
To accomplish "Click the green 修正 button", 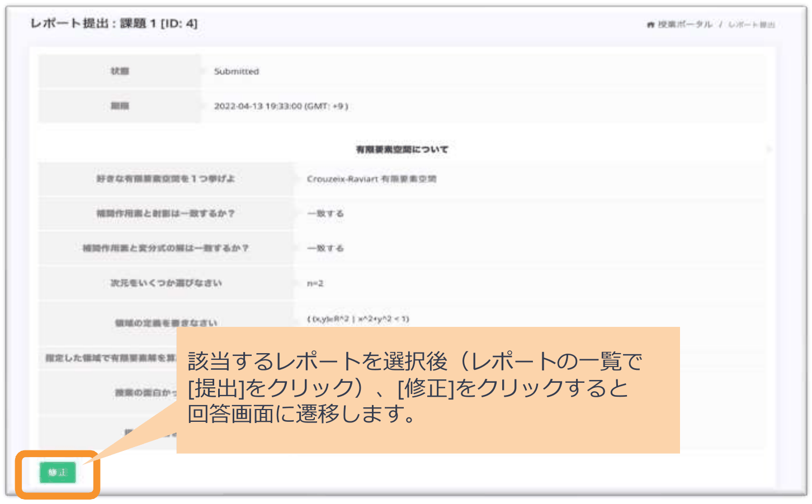I will click(58, 473).
